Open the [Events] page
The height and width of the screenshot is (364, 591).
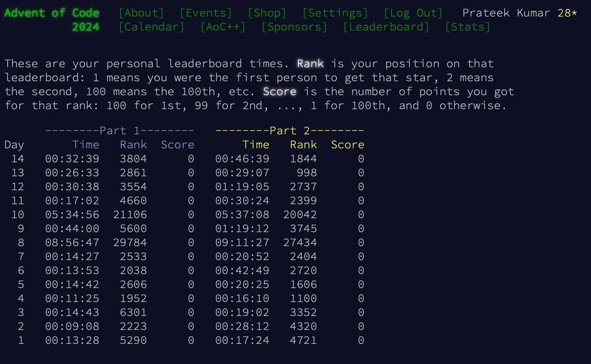pyautogui.click(x=206, y=12)
